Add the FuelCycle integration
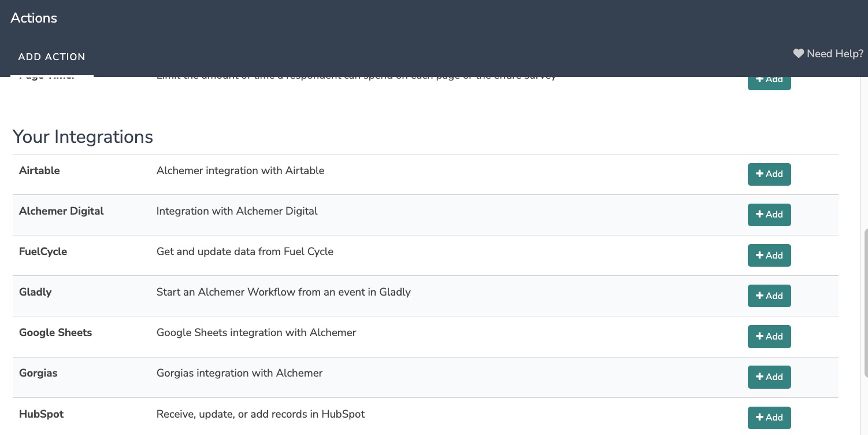This screenshot has height=435, width=868. point(769,255)
